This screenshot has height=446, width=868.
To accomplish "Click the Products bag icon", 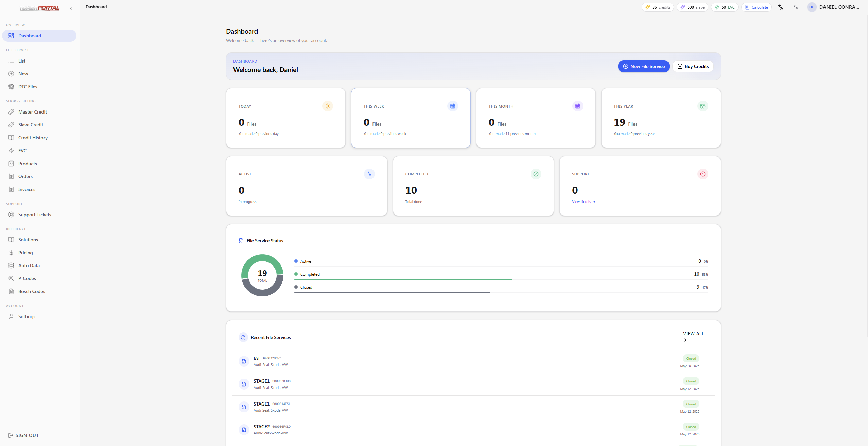I will point(11,164).
